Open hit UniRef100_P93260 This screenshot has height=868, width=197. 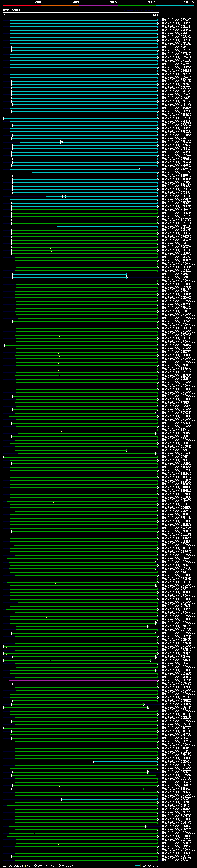[x=177, y=37]
